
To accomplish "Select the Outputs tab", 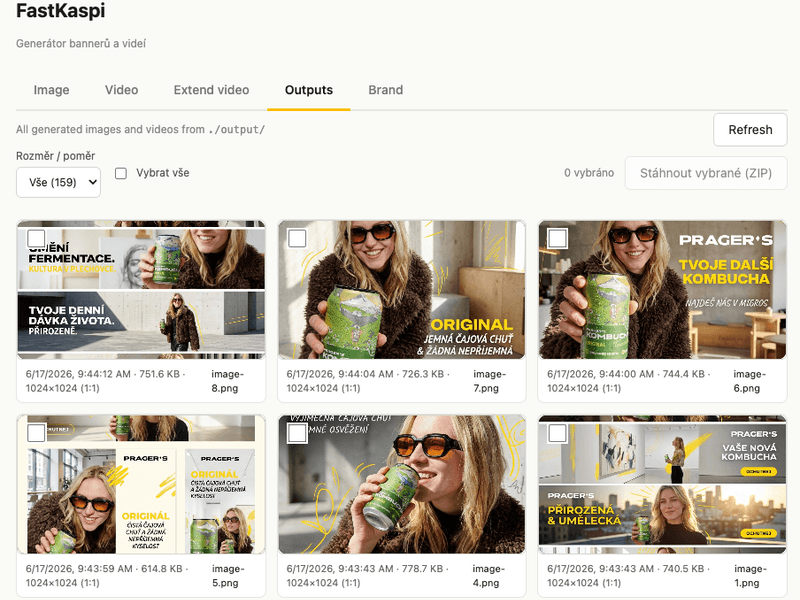I will pos(309,90).
